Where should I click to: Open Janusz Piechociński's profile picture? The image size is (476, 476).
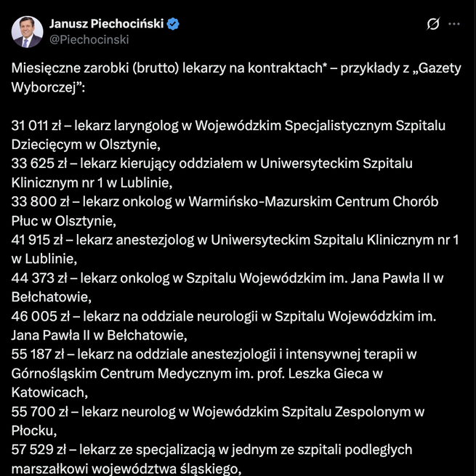[x=27, y=32]
